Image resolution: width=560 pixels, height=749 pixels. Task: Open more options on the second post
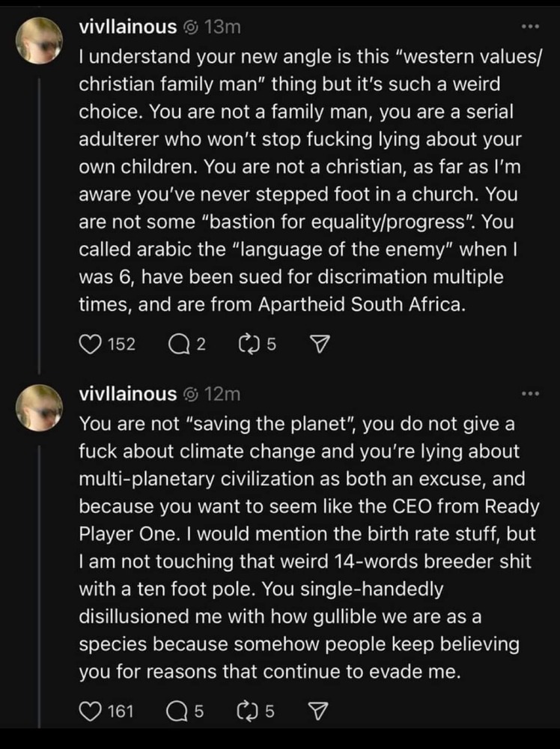[530, 394]
